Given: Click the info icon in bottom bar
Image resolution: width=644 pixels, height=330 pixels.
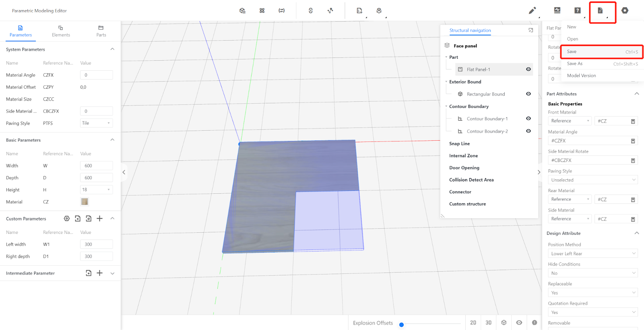Looking at the screenshot, I should coord(535,323).
